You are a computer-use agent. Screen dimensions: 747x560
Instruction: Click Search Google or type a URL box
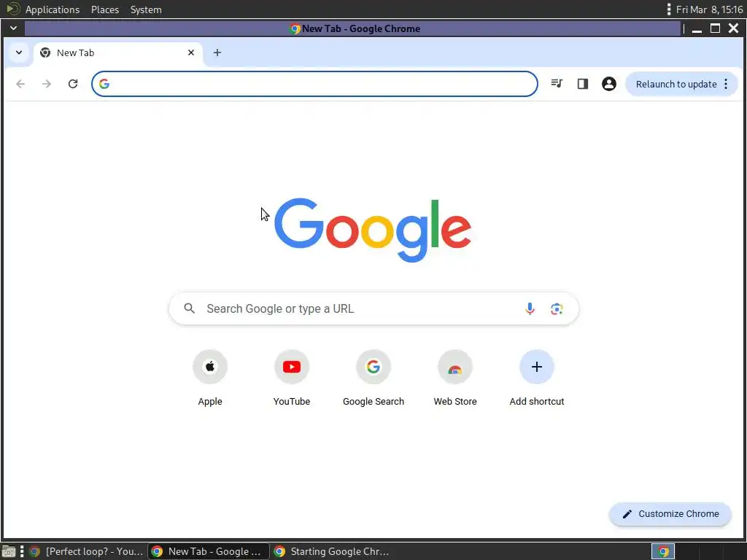[x=373, y=308]
